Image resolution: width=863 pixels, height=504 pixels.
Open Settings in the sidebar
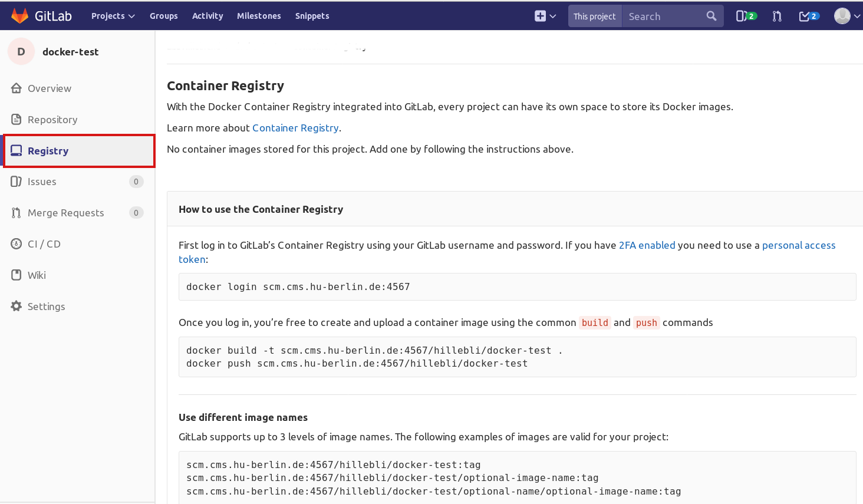tap(46, 307)
